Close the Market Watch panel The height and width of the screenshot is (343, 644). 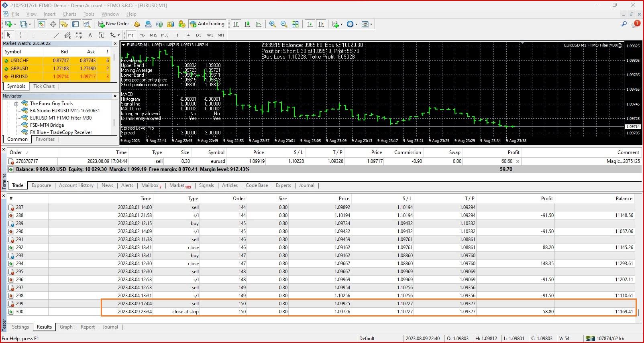[115, 43]
